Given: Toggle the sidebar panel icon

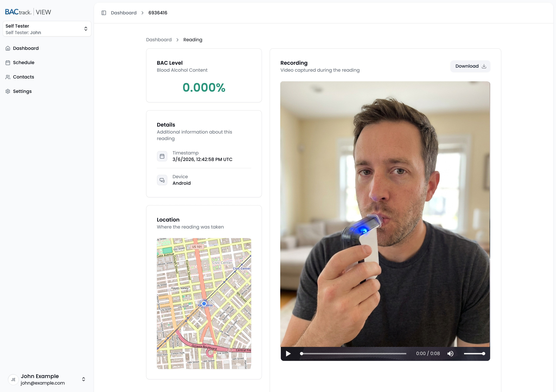Looking at the screenshot, I should 104,13.
